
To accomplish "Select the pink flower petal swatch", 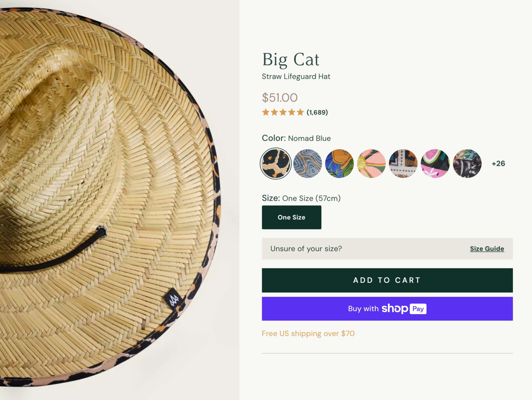I will click(371, 164).
